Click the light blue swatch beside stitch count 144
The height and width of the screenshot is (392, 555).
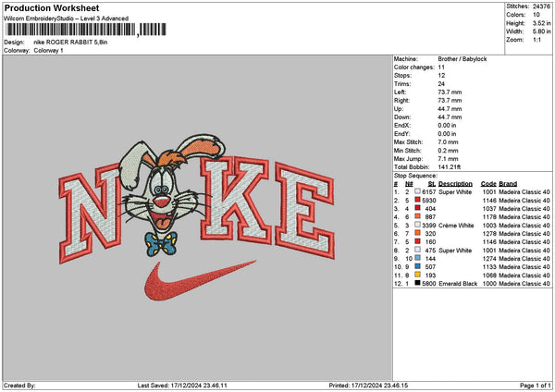pos(418,258)
